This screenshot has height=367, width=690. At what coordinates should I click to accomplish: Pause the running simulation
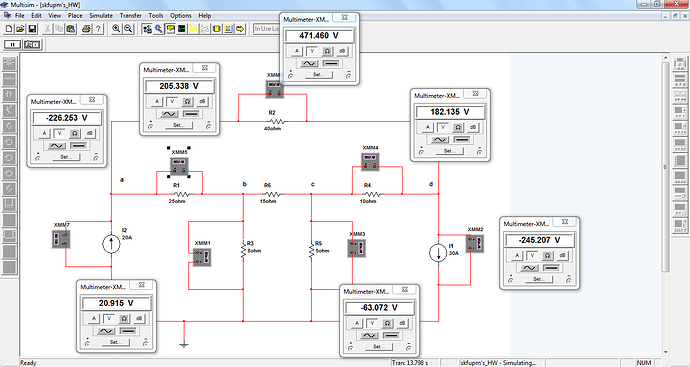12,44
